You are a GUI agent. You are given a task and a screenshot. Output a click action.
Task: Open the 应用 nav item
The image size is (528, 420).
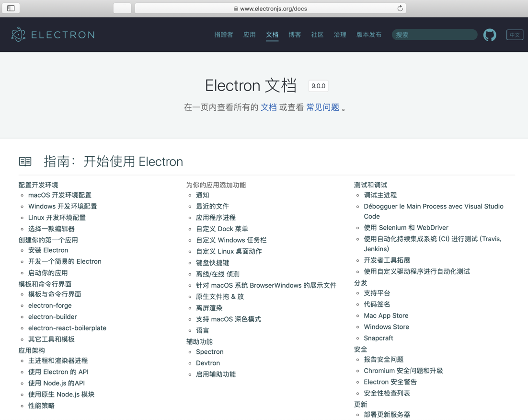point(250,35)
